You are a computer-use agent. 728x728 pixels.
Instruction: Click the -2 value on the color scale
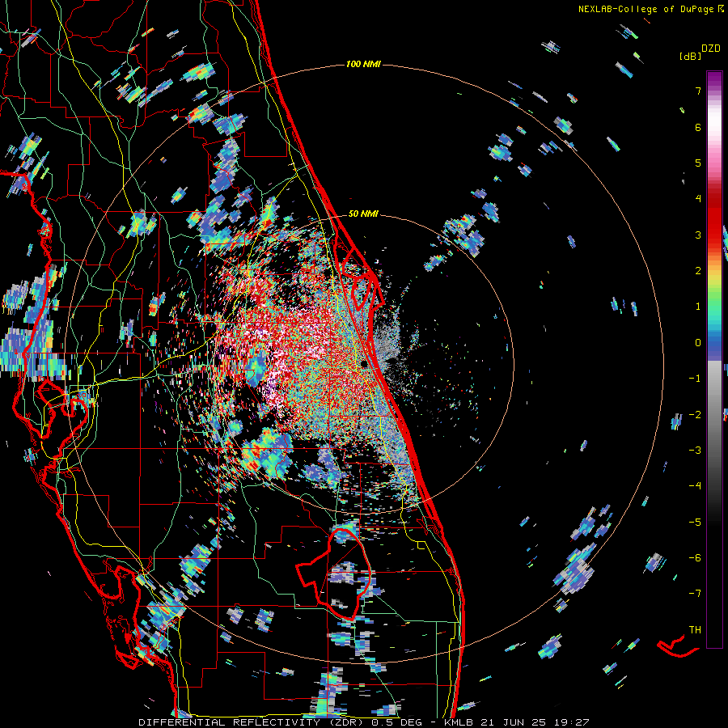tap(695, 414)
